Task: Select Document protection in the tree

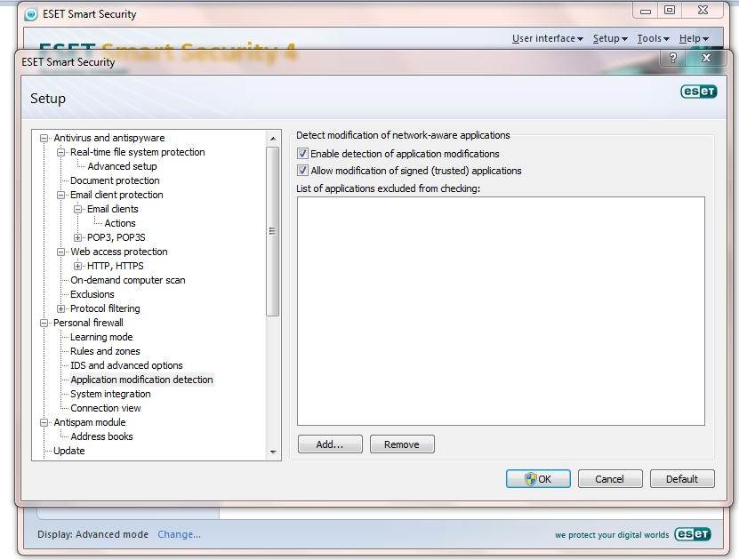Action: [x=115, y=180]
